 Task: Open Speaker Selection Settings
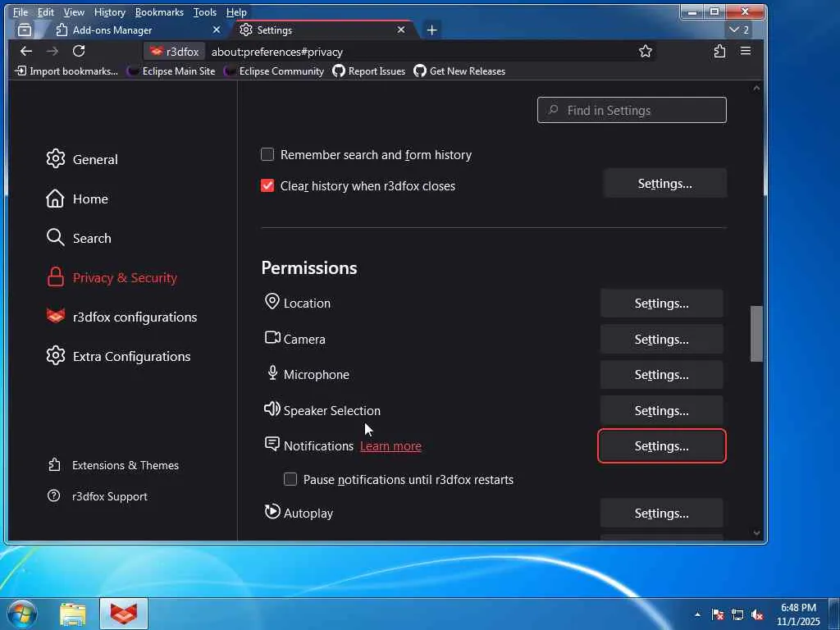tap(662, 410)
